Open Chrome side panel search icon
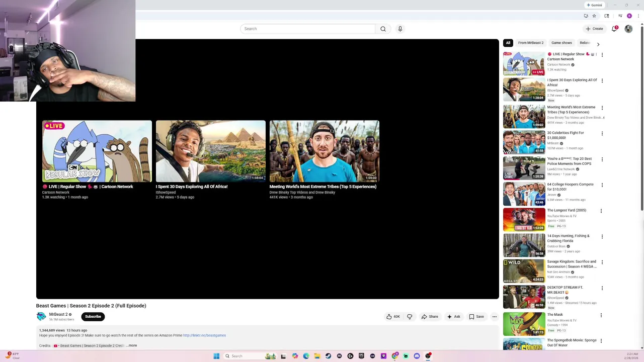 click(607, 16)
